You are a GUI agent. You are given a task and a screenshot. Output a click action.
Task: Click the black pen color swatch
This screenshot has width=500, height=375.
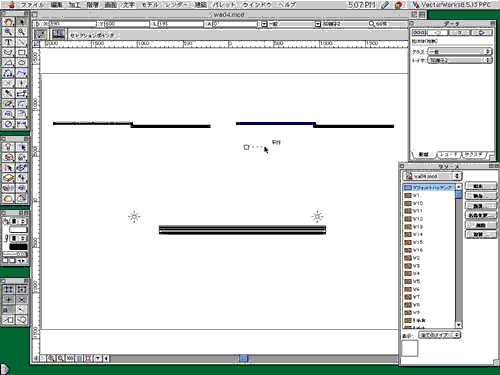point(18,247)
